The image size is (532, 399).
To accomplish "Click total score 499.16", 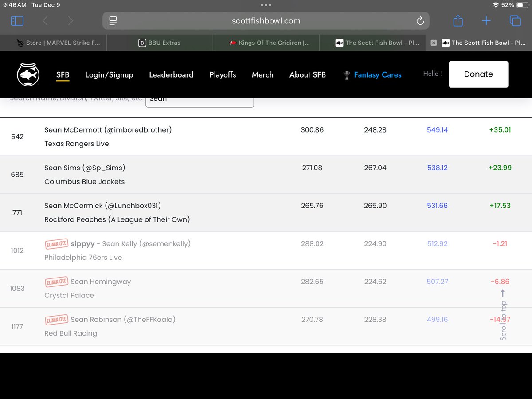I will [437, 319].
